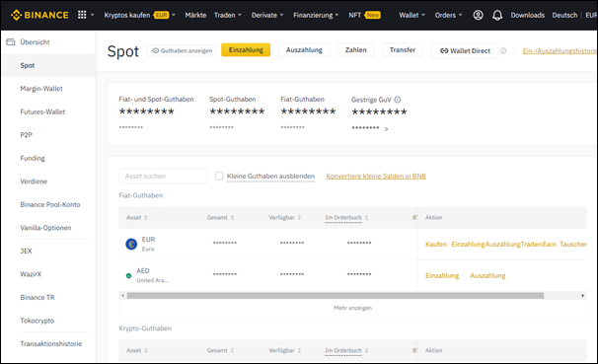598x364 pixels.
Task: Click the arrow next to Gestrige GuV value
Action: pyautogui.click(x=386, y=129)
